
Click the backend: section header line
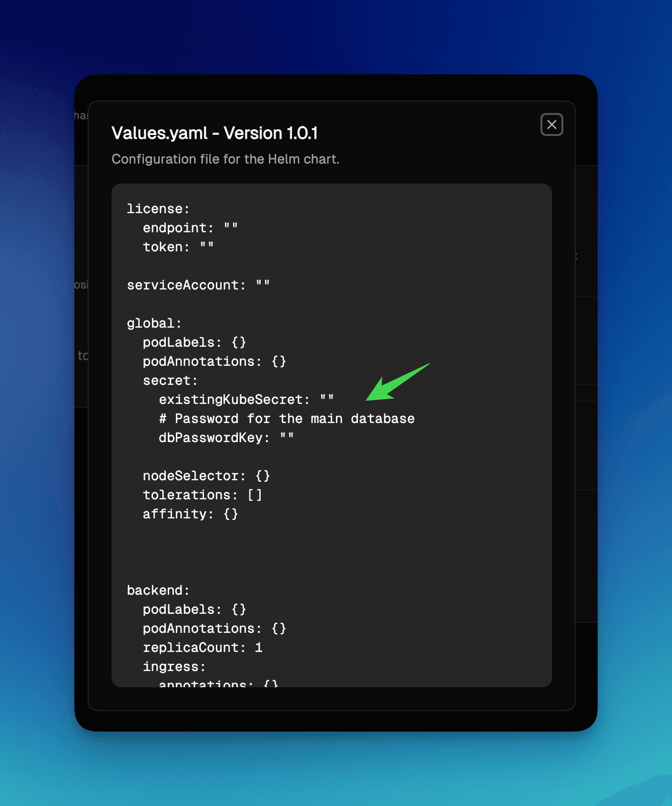tap(158, 590)
